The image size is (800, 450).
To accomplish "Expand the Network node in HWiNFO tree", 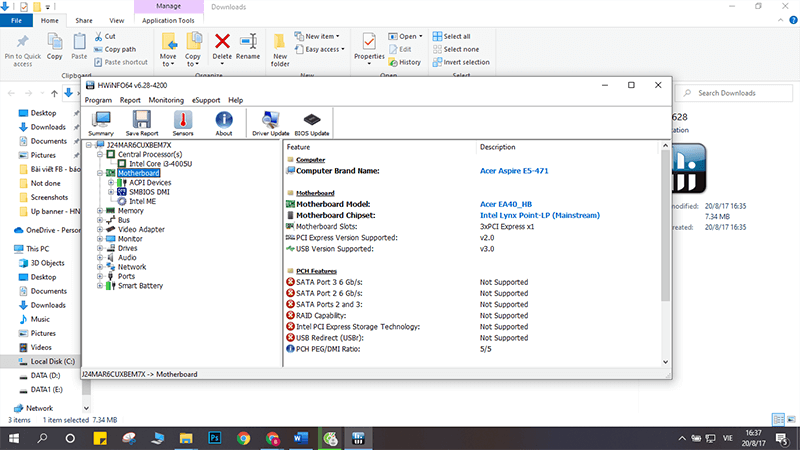I will (100, 267).
